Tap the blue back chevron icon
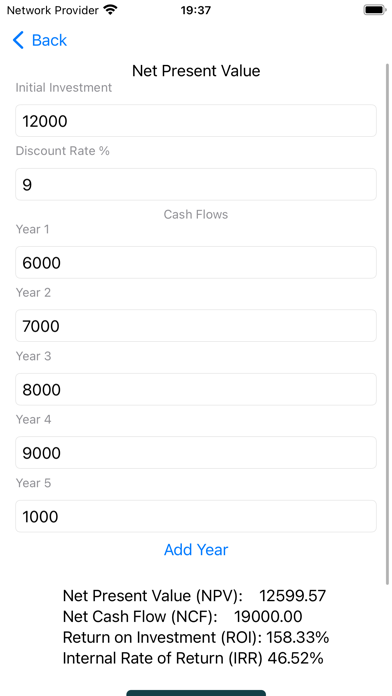The height and width of the screenshot is (696, 392). (18, 40)
